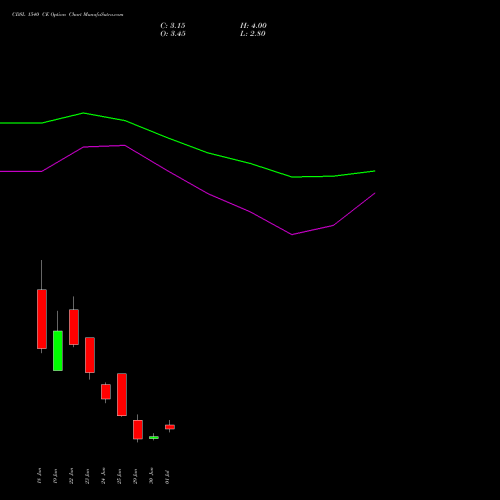Click the close value C: 3.15
This screenshot has width=500, height=500.
coord(173,26)
